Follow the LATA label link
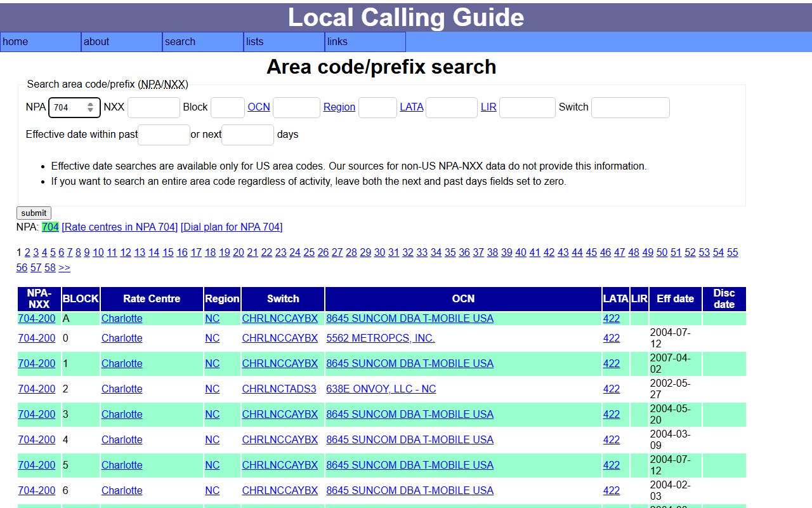 [412, 107]
